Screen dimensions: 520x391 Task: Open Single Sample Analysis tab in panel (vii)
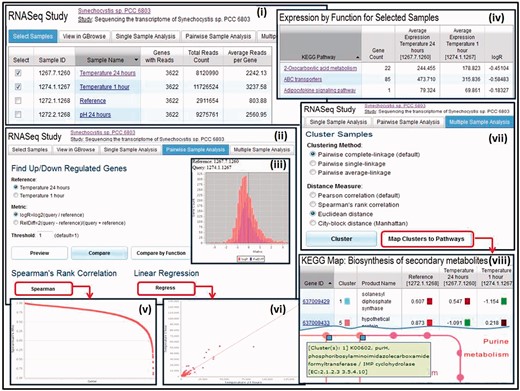[338, 122]
